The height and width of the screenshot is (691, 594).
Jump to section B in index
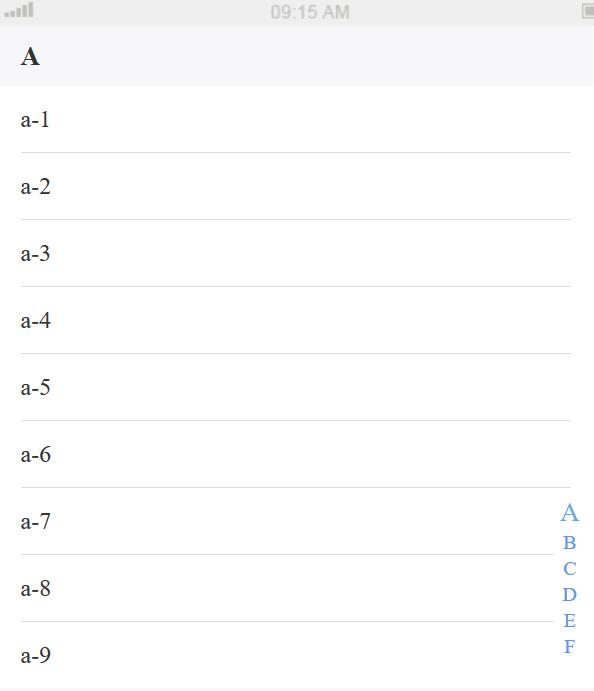click(x=569, y=542)
